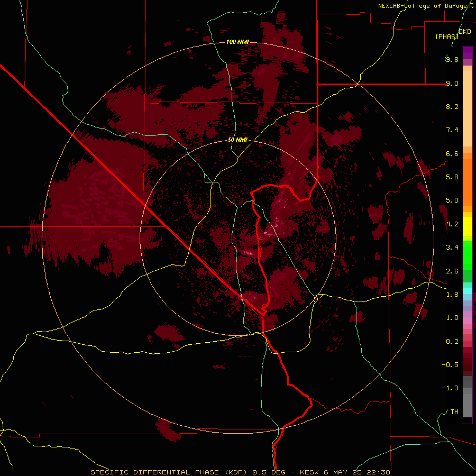Click the 1.0 color scale value

pos(452,318)
